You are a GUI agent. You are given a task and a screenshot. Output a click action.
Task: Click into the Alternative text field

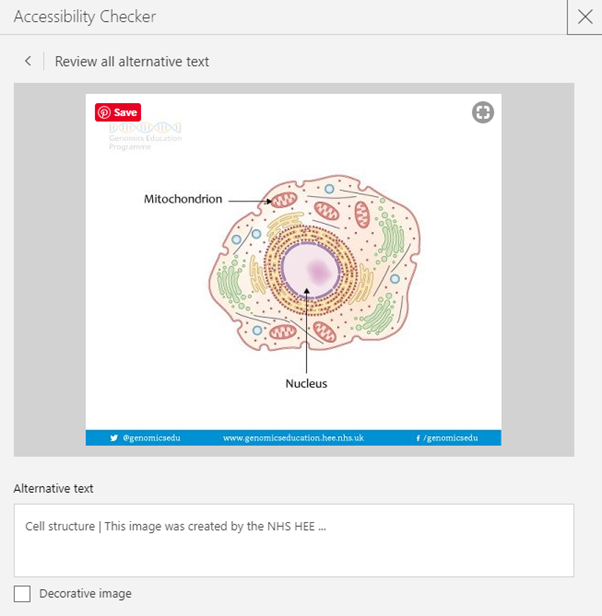point(293,540)
